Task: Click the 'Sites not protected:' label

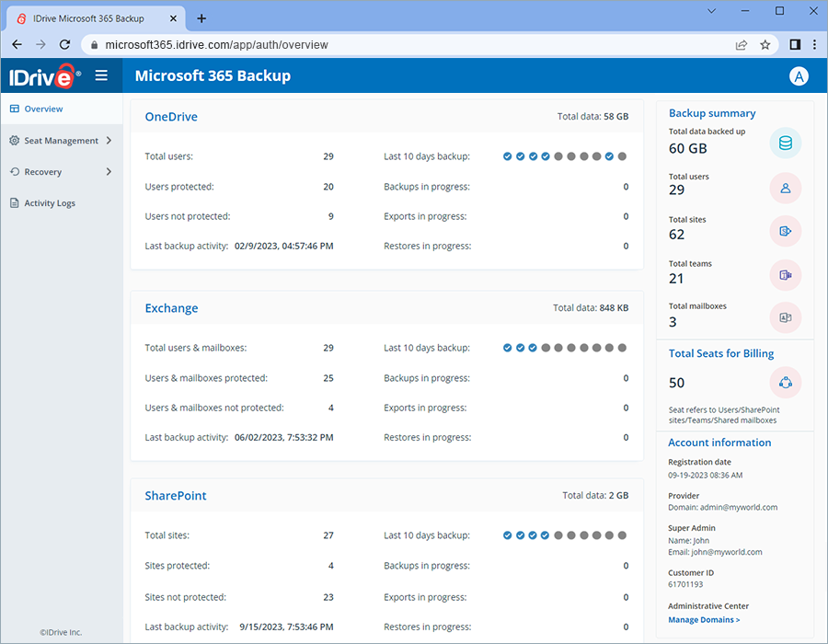Action: 185,597
